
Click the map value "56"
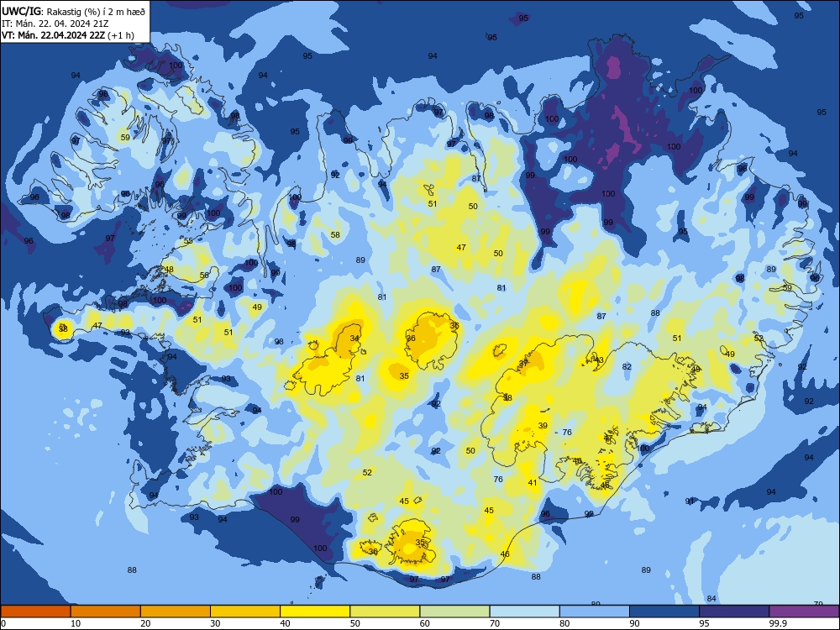point(204,276)
